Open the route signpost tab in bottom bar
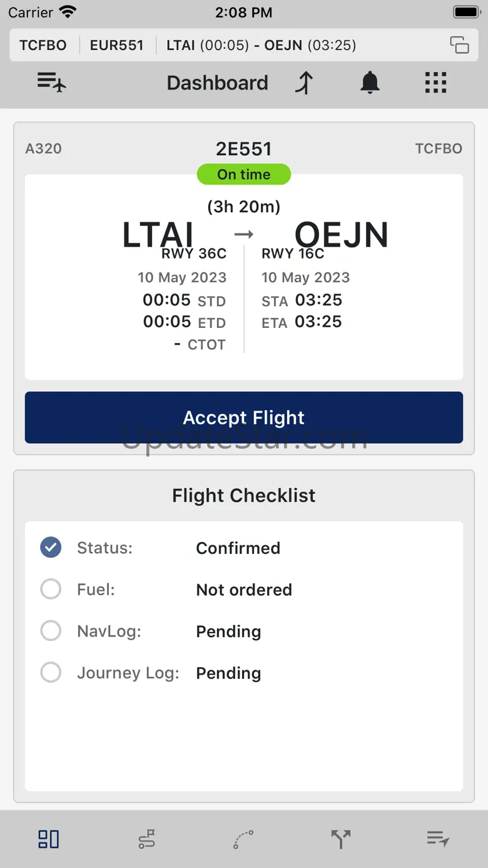Viewport: 488px width, 868px height. click(x=146, y=839)
